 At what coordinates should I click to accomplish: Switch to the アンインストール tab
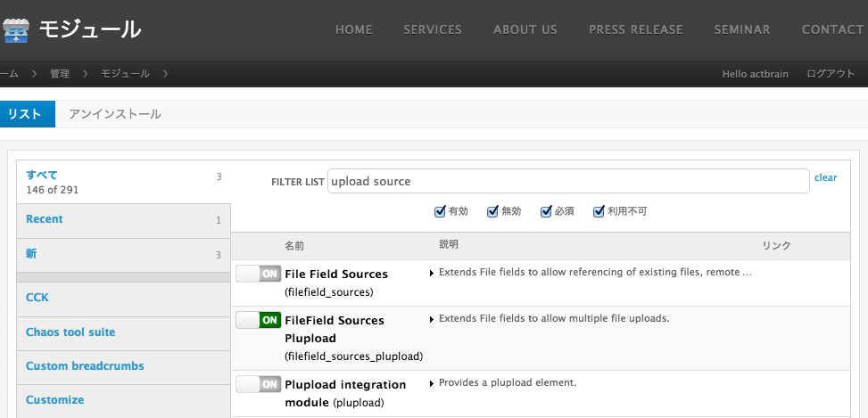tap(115, 114)
